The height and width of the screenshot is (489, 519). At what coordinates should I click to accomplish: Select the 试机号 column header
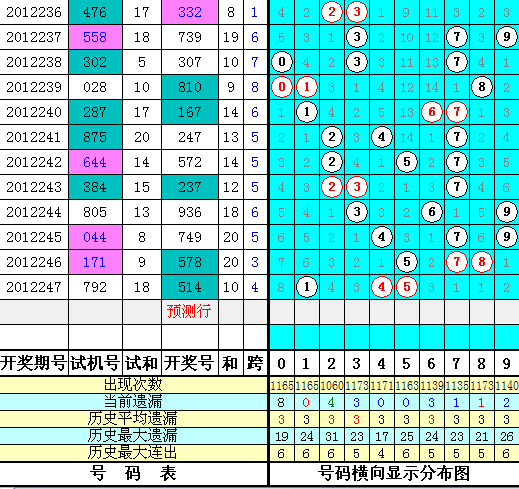coord(95,363)
